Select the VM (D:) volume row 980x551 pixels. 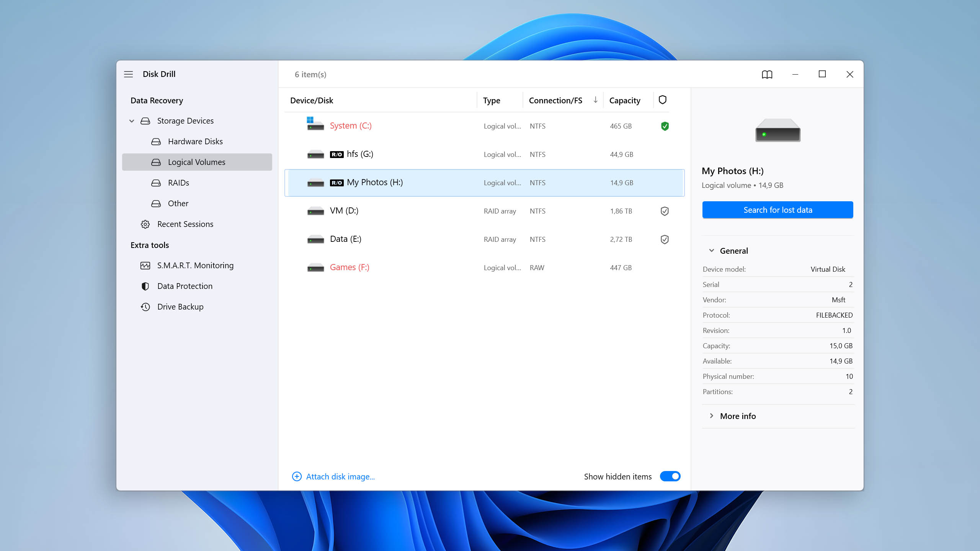[485, 211]
